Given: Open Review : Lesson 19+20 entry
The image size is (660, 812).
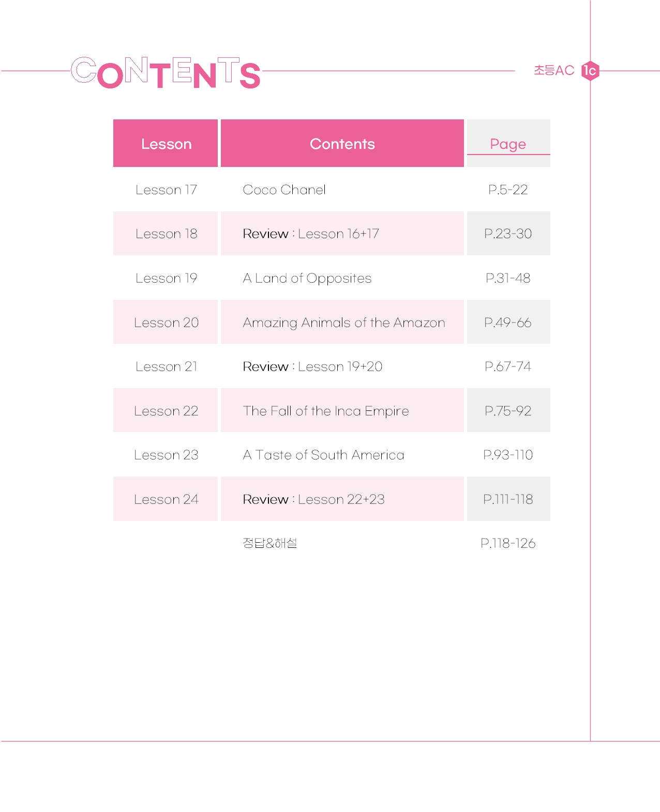Looking at the screenshot, I should pyautogui.click(x=312, y=366).
